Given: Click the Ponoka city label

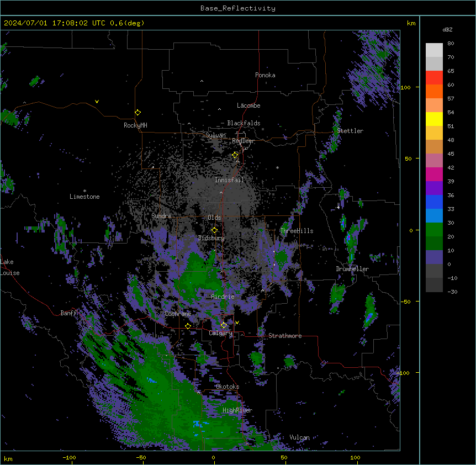Looking at the screenshot, I should [265, 75].
